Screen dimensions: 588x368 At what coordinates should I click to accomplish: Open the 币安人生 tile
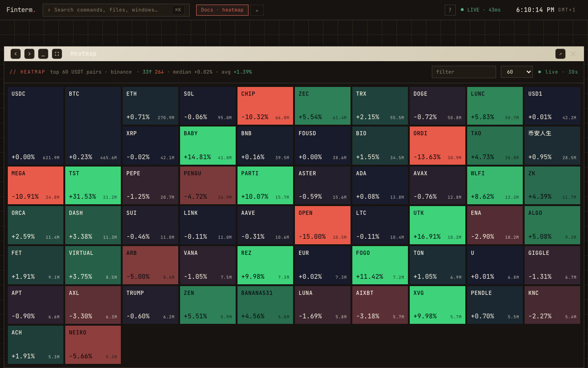click(552, 145)
